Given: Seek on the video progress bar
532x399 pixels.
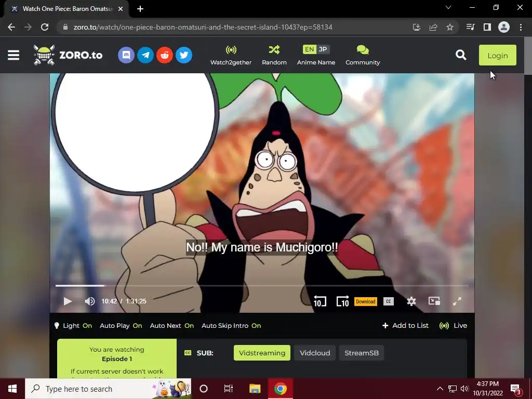Looking at the screenshot, I should [x=262, y=286].
